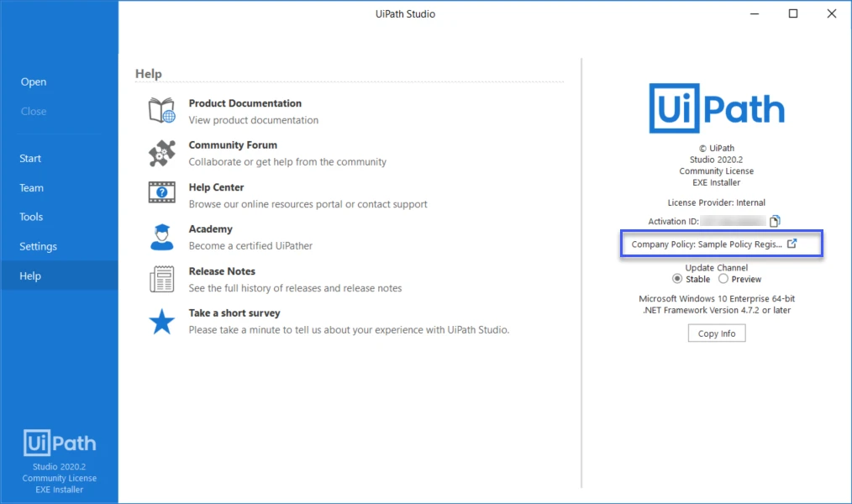The height and width of the screenshot is (504, 852).
Task: Click 'Microsoft Windows 10 Enterprise 64-bit' text
Action: click(x=717, y=299)
